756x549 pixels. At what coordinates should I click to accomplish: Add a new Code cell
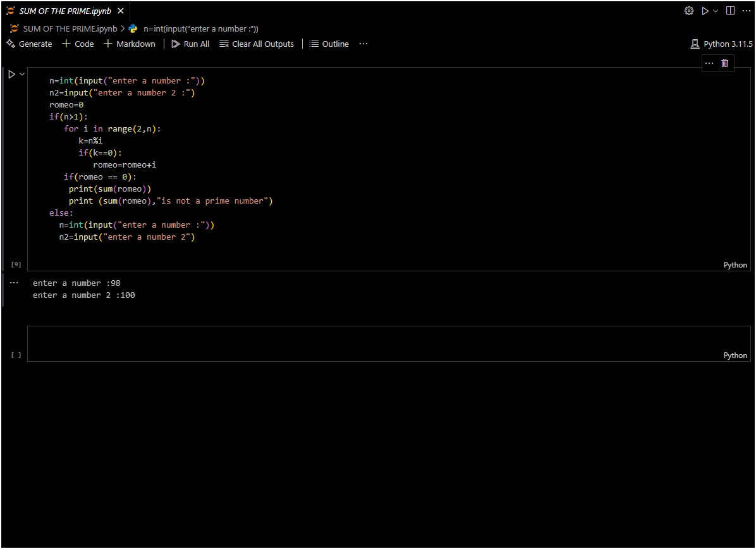pyautogui.click(x=78, y=44)
